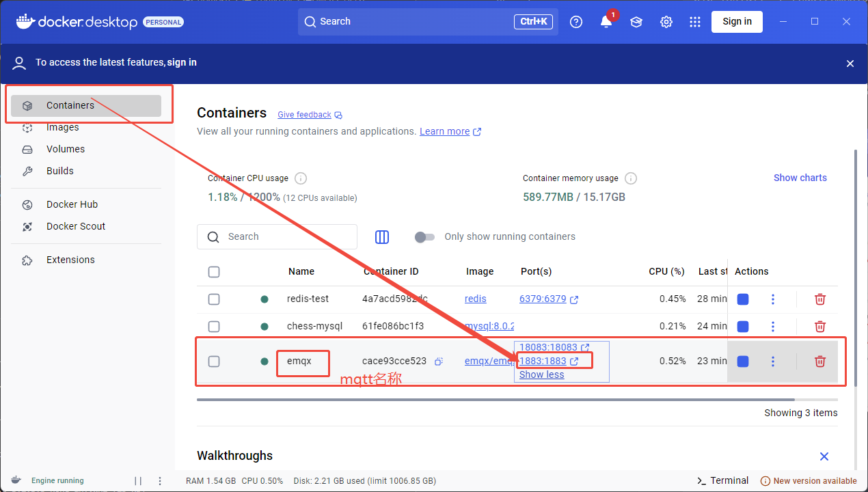Sort by the CPU (%) column header
This screenshot has height=492, width=868.
(x=666, y=271)
